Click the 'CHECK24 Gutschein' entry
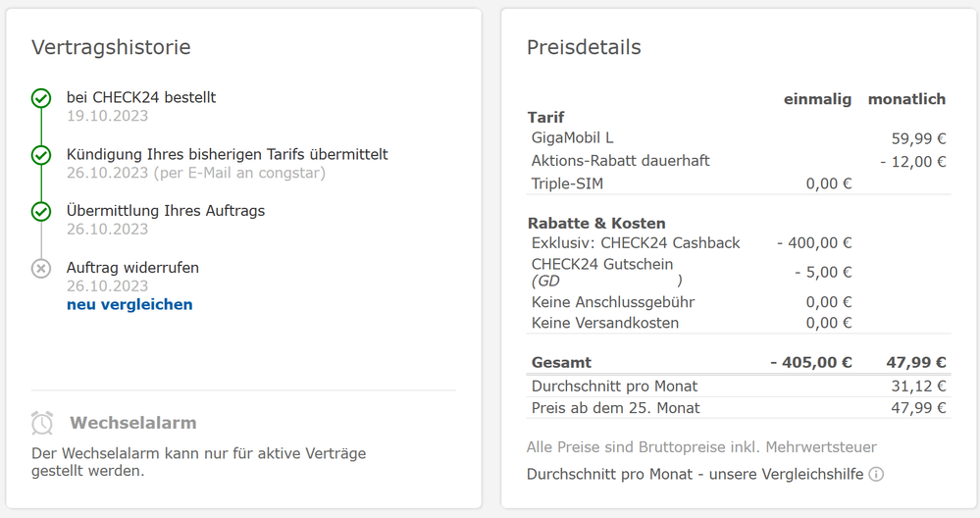 (x=602, y=263)
